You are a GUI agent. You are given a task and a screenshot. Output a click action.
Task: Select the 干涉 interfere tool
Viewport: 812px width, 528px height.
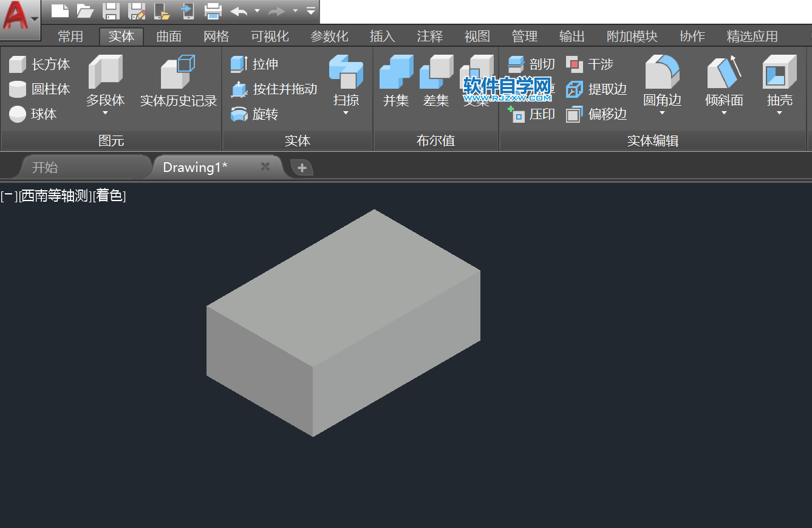590,64
